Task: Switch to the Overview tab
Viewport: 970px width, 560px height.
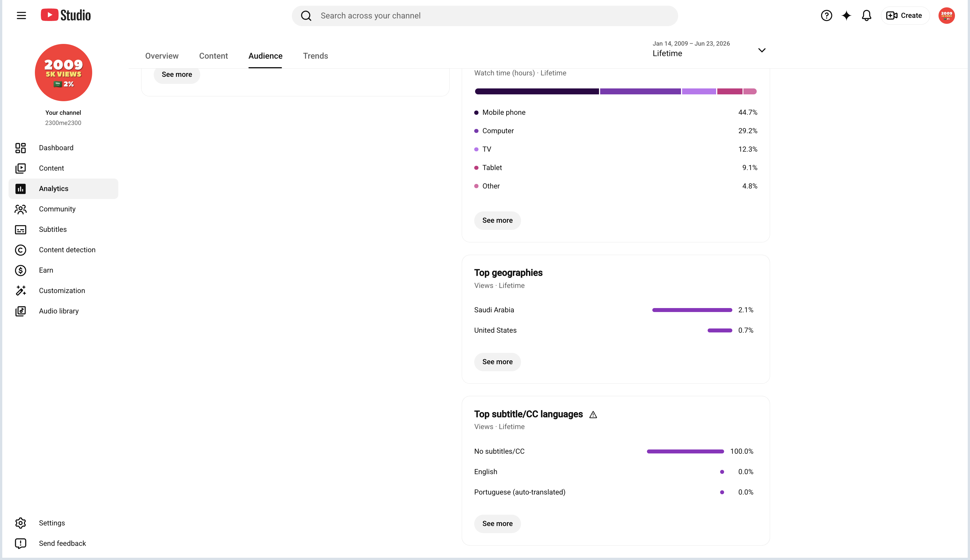Action: (162, 56)
